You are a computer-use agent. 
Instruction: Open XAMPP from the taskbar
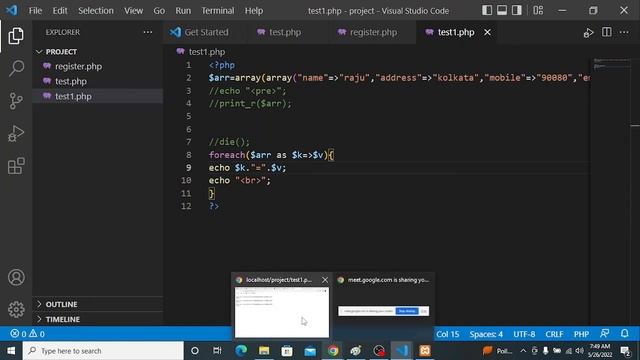click(x=425, y=351)
